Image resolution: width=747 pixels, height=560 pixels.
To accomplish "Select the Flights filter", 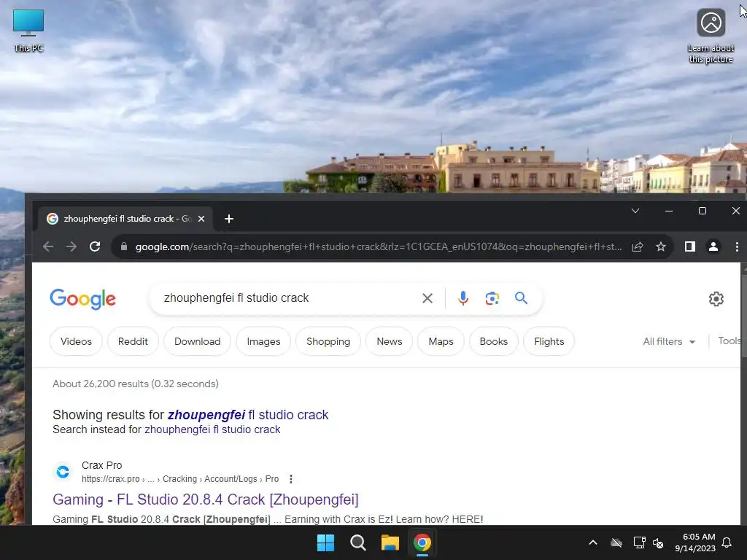I will pyautogui.click(x=549, y=341).
